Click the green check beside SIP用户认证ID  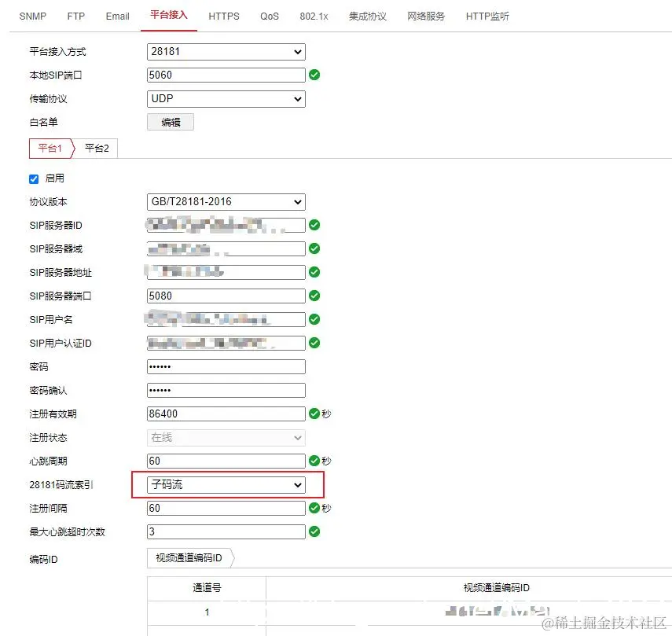pyautogui.click(x=314, y=343)
